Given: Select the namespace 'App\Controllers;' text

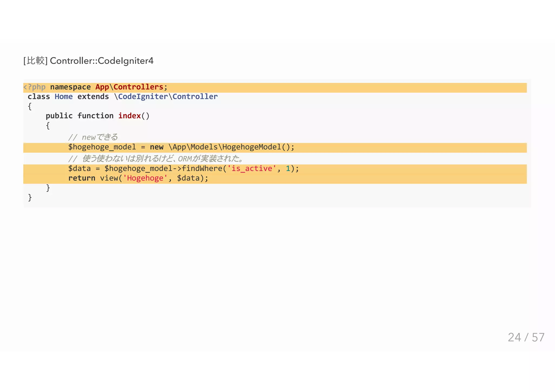Looking at the screenshot, I should [x=131, y=87].
